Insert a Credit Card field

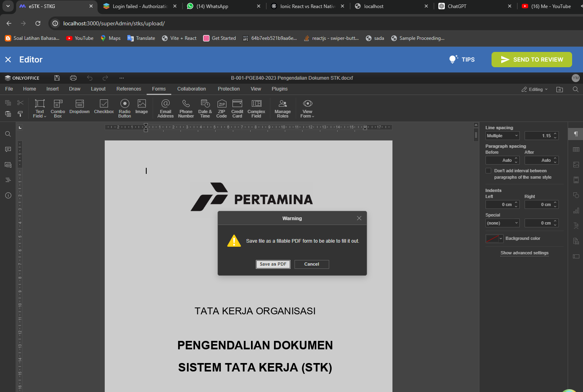point(237,108)
